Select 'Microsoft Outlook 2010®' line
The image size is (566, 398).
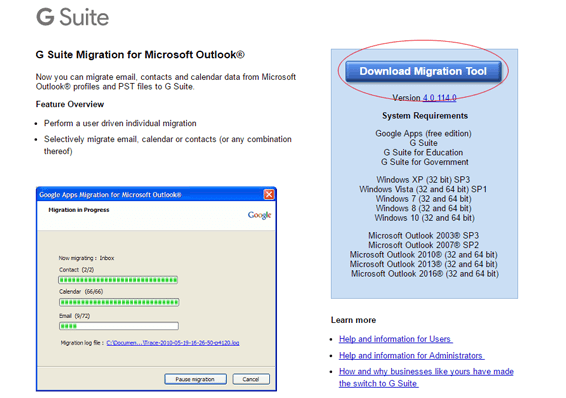pyautogui.click(x=423, y=255)
